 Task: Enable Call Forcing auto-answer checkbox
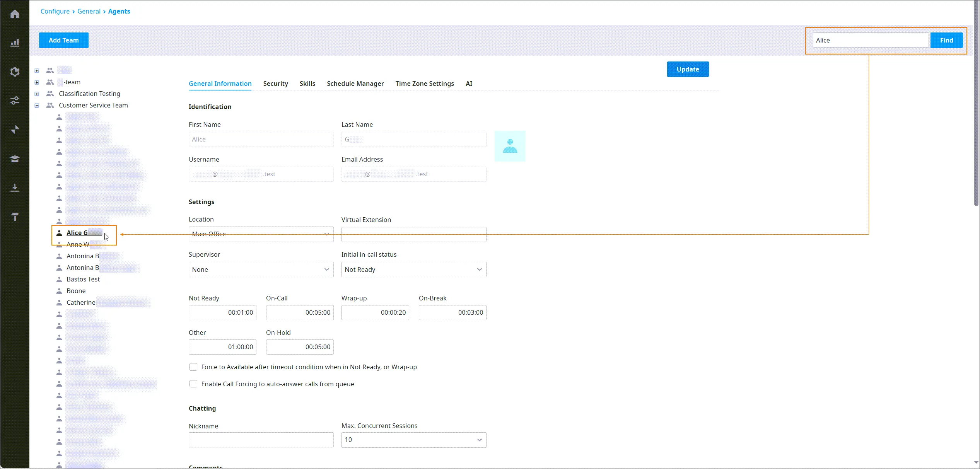click(193, 384)
